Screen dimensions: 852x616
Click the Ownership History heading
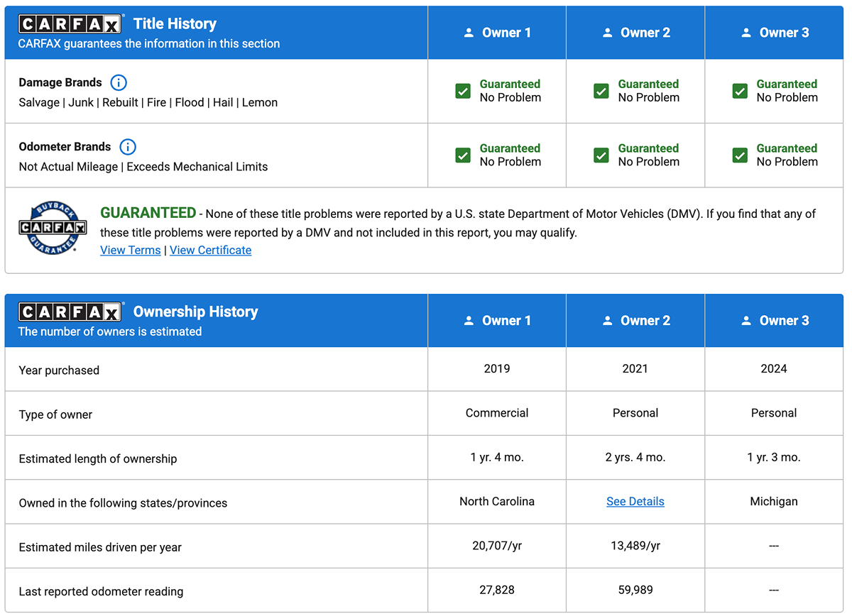tap(195, 312)
